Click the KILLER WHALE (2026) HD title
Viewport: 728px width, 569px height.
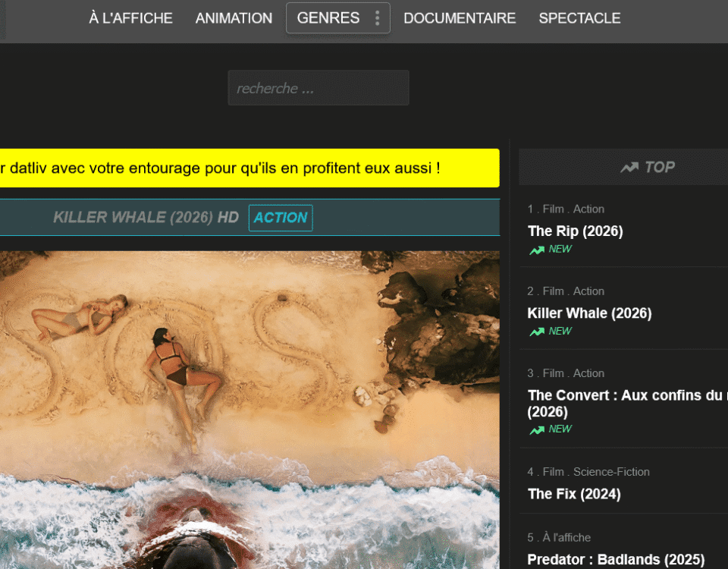pos(146,218)
